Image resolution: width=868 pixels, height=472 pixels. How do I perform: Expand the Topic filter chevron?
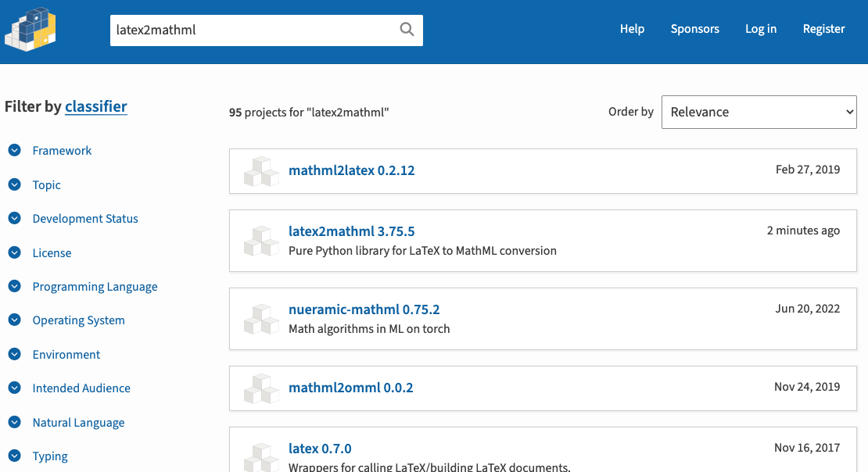(14, 184)
